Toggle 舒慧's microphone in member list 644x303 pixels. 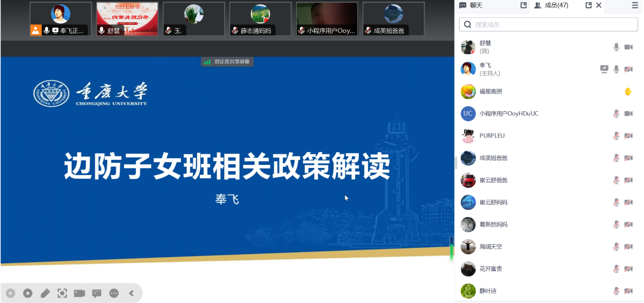coord(616,47)
